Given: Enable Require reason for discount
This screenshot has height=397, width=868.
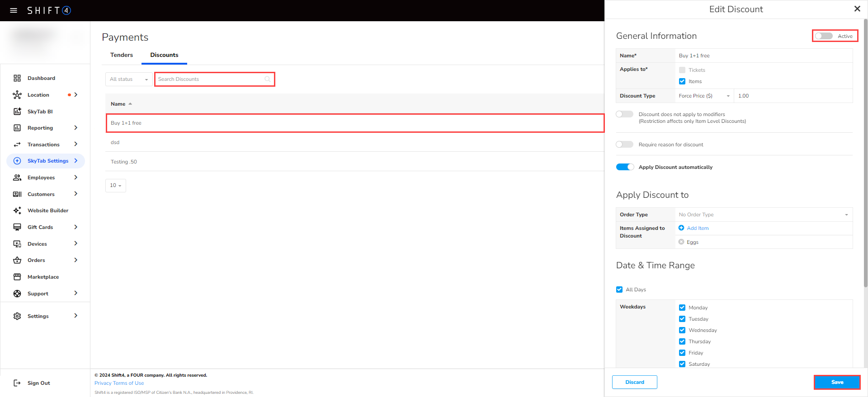Looking at the screenshot, I should pos(625,145).
